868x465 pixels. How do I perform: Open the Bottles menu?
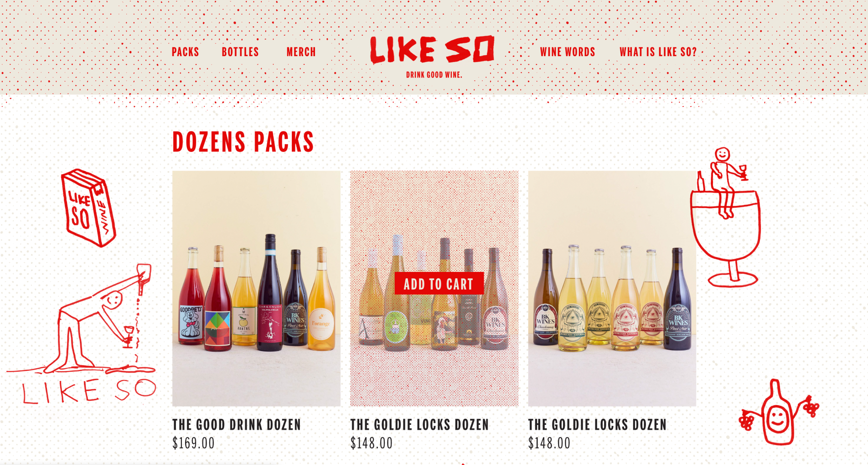(x=240, y=52)
